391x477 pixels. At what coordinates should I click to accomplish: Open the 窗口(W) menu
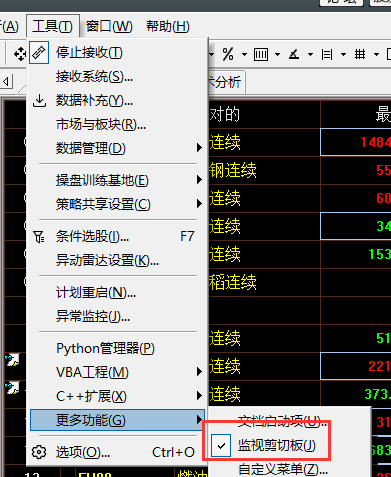(109, 26)
